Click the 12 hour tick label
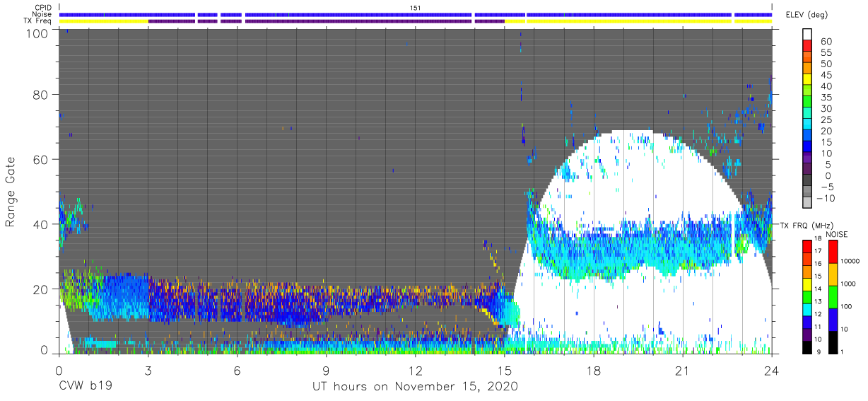The width and height of the screenshot is (868, 401). click(x=415, y=371)
